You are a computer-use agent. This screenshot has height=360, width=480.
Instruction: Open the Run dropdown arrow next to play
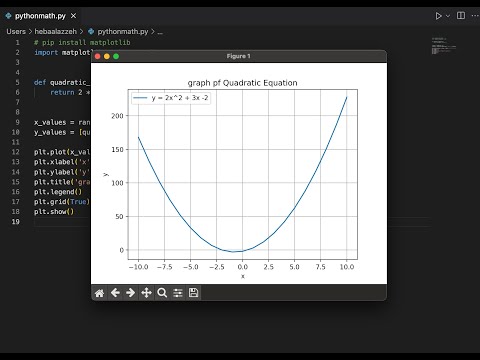(x=448, y=16)
